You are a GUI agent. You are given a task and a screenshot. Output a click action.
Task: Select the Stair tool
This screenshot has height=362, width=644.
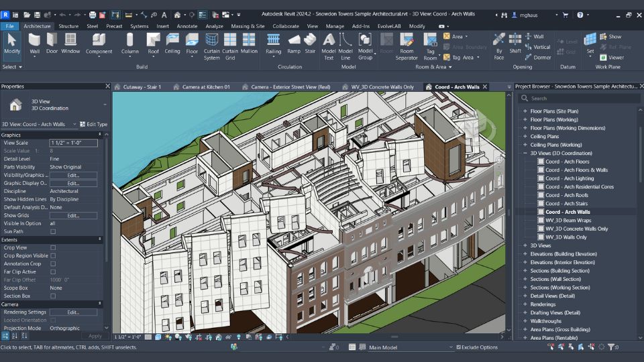pyautogui.click(x=310, y=44)
